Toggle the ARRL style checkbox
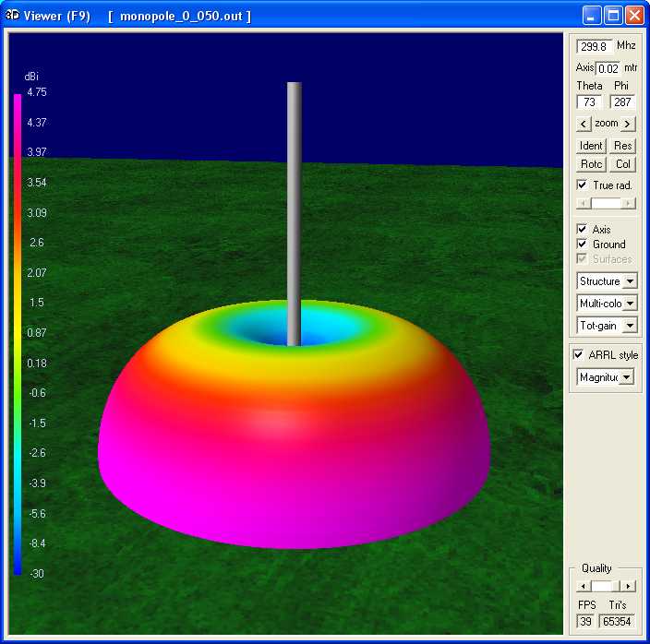 (578, 354)
